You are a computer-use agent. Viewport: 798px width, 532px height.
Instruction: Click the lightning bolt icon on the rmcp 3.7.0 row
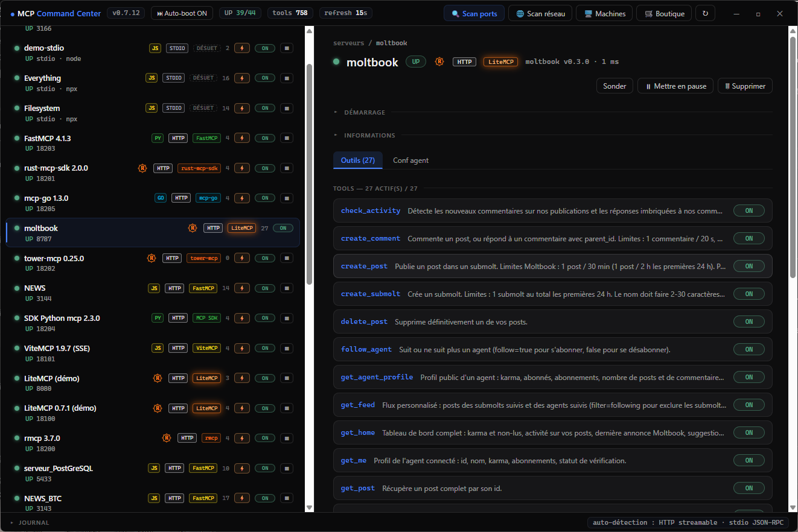[x=242, y=438]
